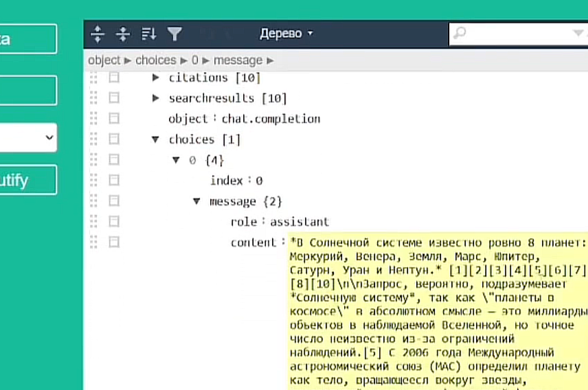
Task: Open the sort contents tool
Action: click(148, 33)
